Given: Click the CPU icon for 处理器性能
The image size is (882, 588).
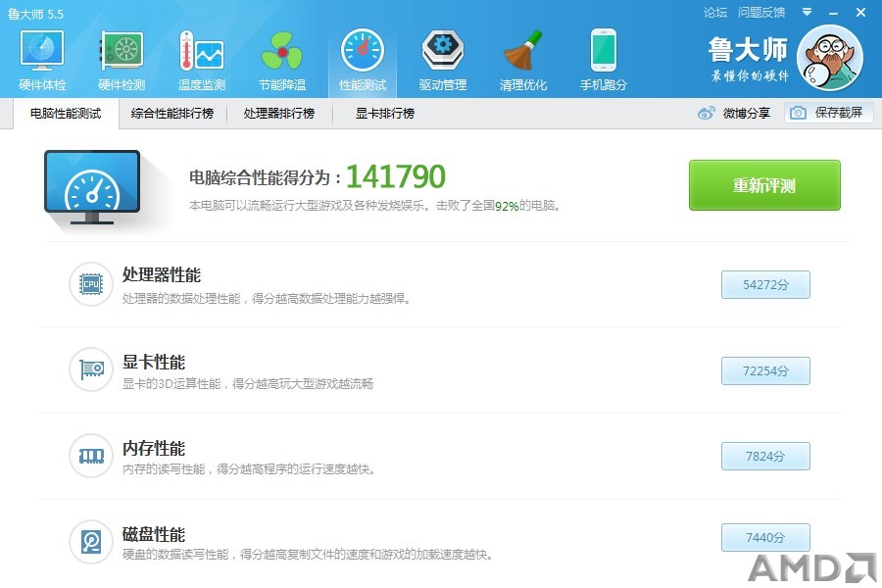Looking at the screenshot, I should 91,284.
